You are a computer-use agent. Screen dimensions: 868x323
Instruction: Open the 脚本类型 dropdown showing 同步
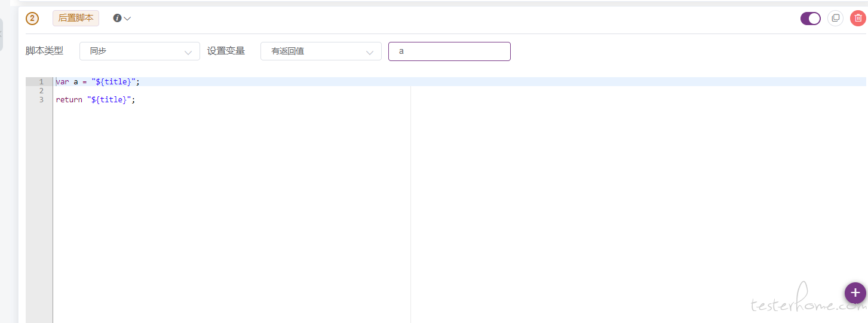tap(140, 51)
